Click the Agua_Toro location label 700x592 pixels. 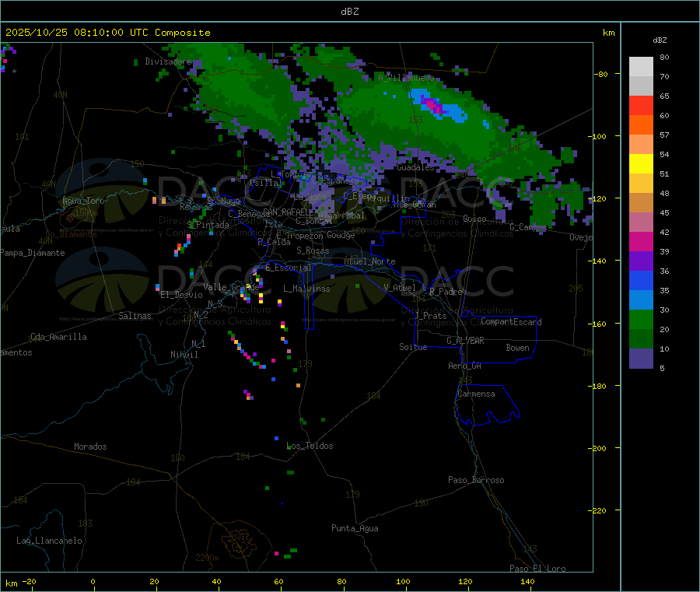click(83, 201)
